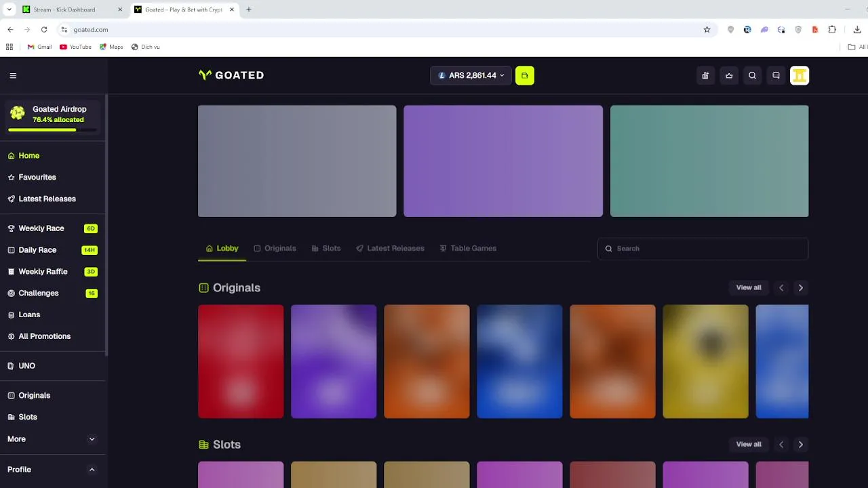This screenshot has width=868, height=488.
Task: Click the Airdrop allocation progress bar
Action: (52, 129)
